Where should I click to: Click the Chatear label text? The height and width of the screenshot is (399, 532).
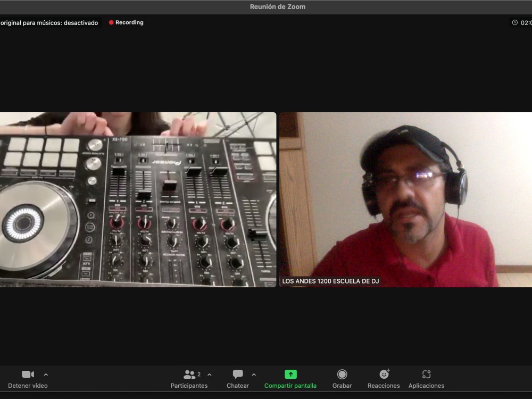click(x=238, y=386)
